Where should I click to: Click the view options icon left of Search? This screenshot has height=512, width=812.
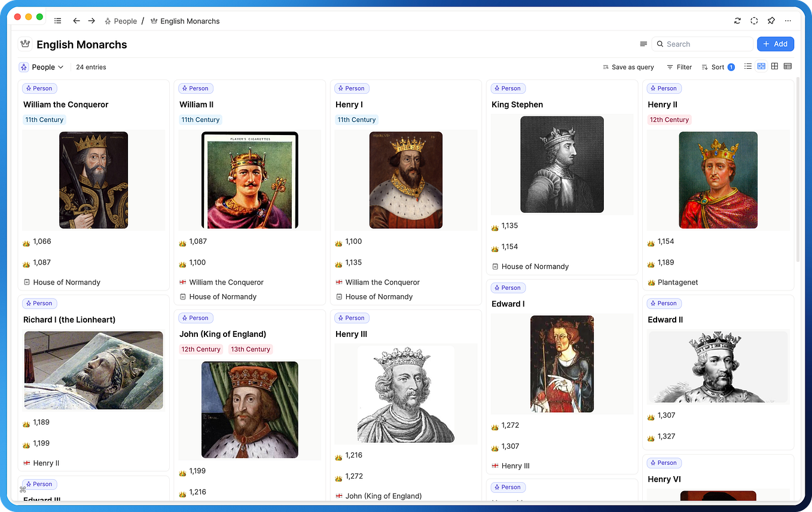643,44
